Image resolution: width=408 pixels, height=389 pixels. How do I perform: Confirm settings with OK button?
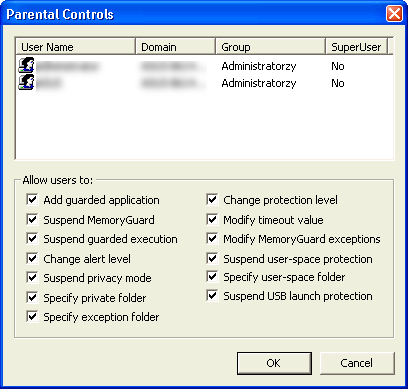(x=274, y=363)
